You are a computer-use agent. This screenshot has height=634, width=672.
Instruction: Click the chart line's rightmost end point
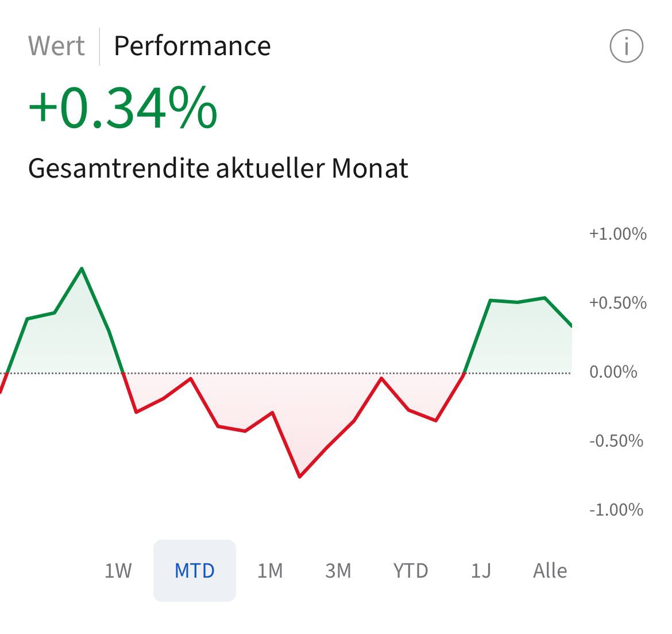click(x=571, y=326)
